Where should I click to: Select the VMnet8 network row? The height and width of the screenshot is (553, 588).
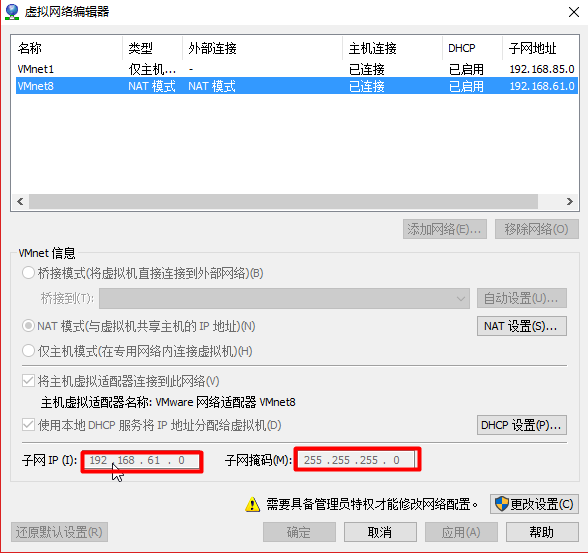296,86
